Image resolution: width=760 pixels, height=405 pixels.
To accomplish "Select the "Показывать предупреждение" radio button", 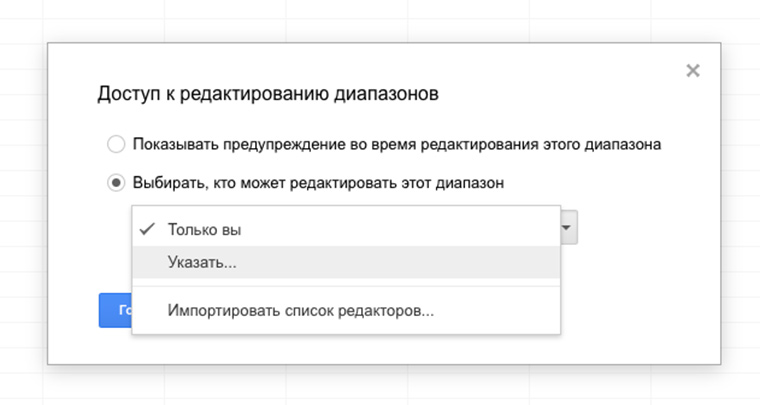I will [116, 144].
